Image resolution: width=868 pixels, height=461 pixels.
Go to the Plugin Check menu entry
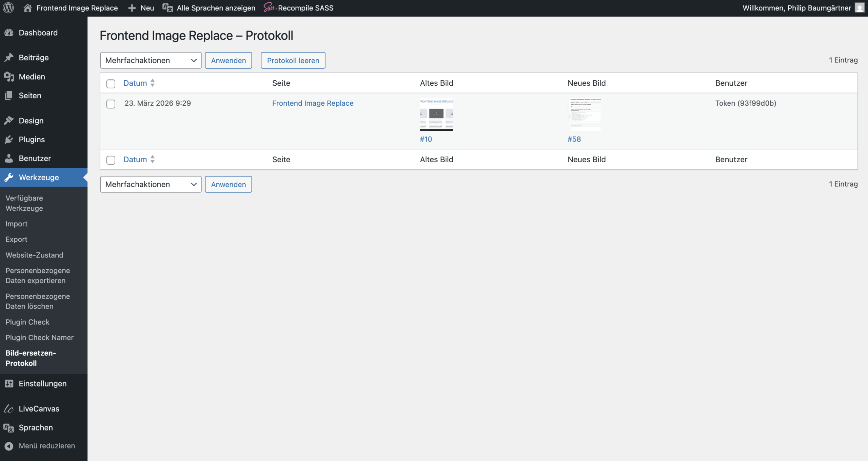point(27,322)
